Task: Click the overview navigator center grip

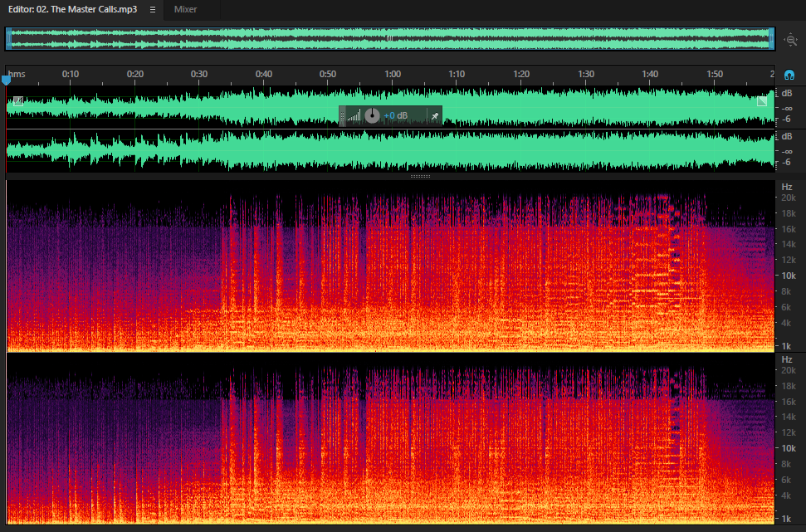Action: [x=389, y=38]
